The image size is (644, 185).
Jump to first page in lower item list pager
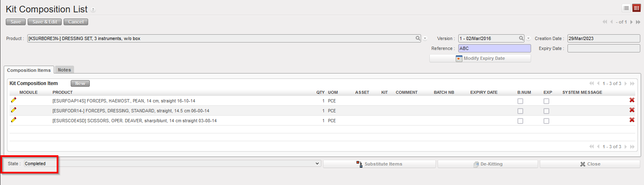[x=591, y=147]
